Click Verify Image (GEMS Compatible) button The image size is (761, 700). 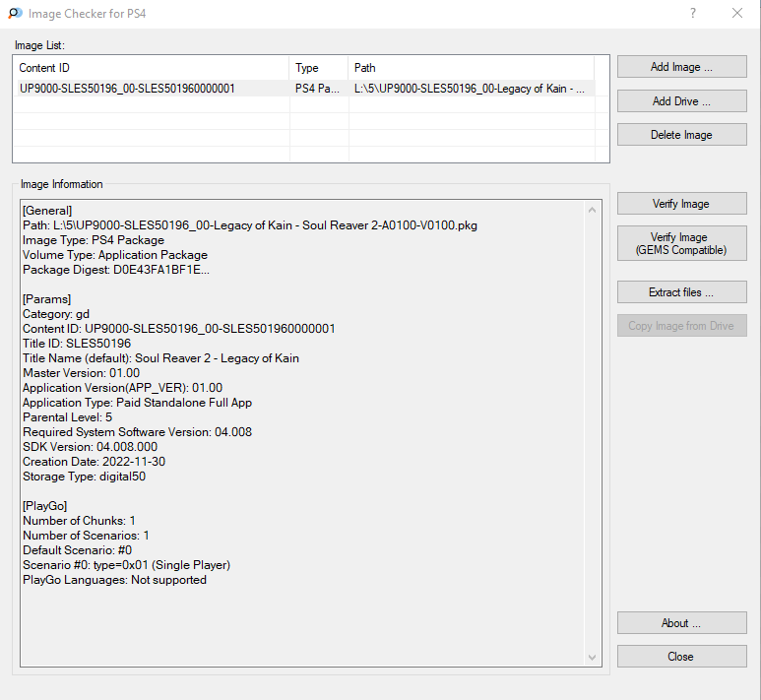(x=682, y=243)
